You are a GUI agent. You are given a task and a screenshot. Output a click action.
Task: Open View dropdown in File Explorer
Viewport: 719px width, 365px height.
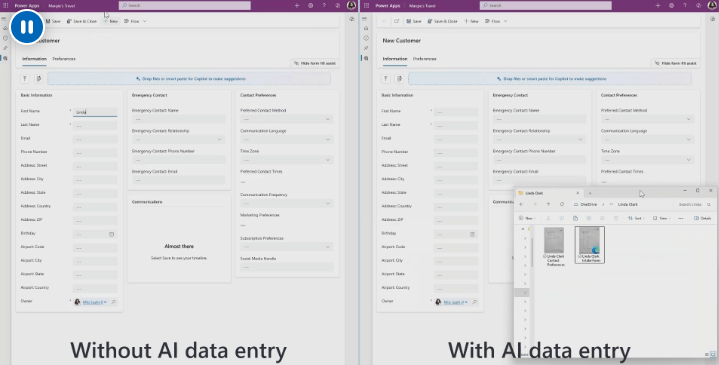[662, 218]
